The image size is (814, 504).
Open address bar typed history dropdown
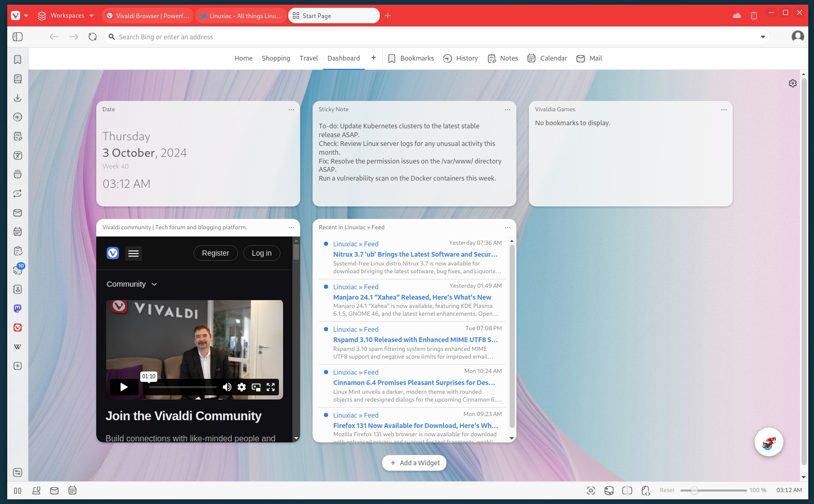[x=763, y=37]
